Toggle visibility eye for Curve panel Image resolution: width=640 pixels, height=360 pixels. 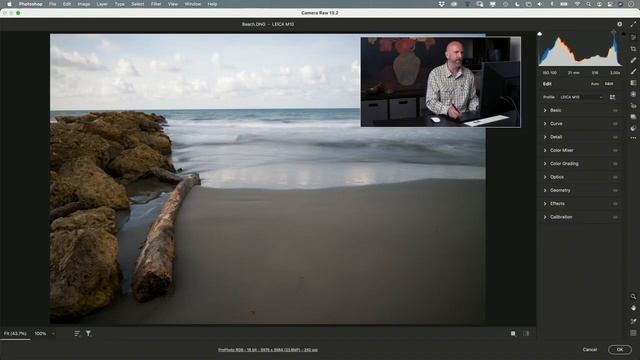pos(615,124)
